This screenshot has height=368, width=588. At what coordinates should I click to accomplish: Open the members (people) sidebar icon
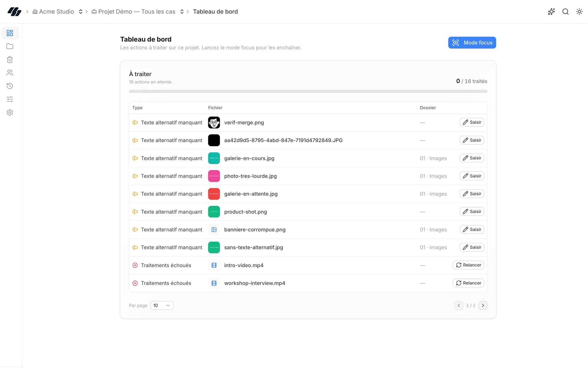tap(10, 73)
